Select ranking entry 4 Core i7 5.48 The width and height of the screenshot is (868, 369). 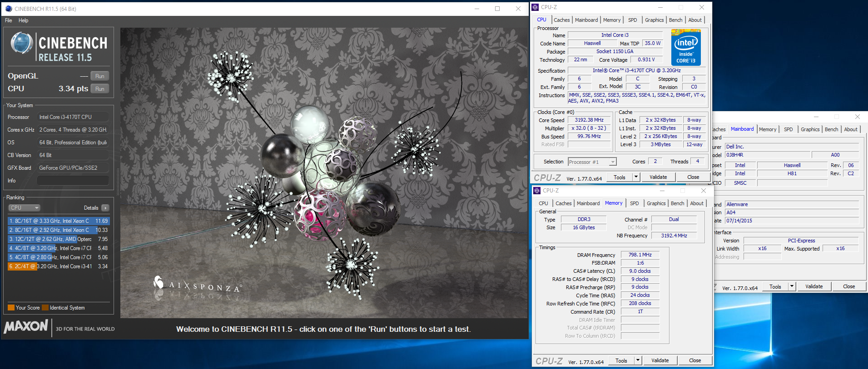tap(58, 248)
